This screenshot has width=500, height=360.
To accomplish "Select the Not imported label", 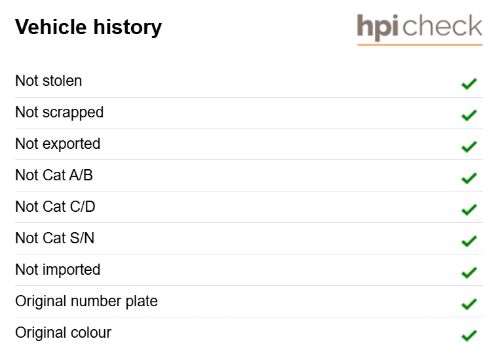I will pos(58,270).
